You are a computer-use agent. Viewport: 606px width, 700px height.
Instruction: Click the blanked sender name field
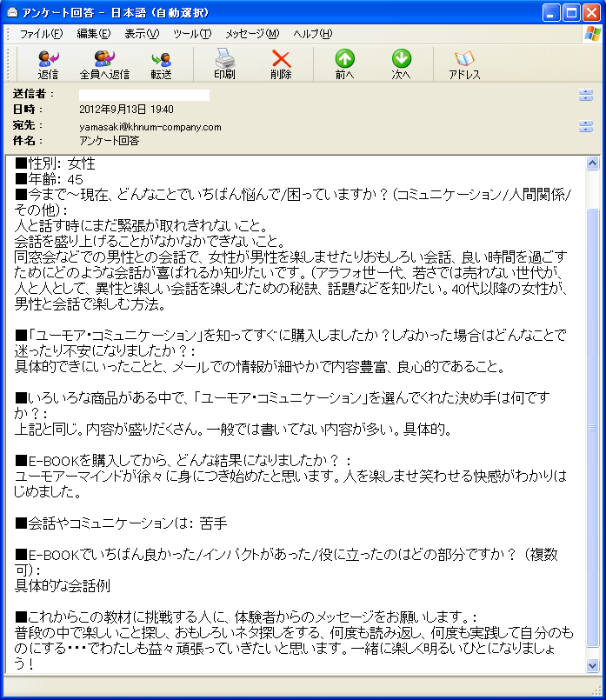click(144, 95)
